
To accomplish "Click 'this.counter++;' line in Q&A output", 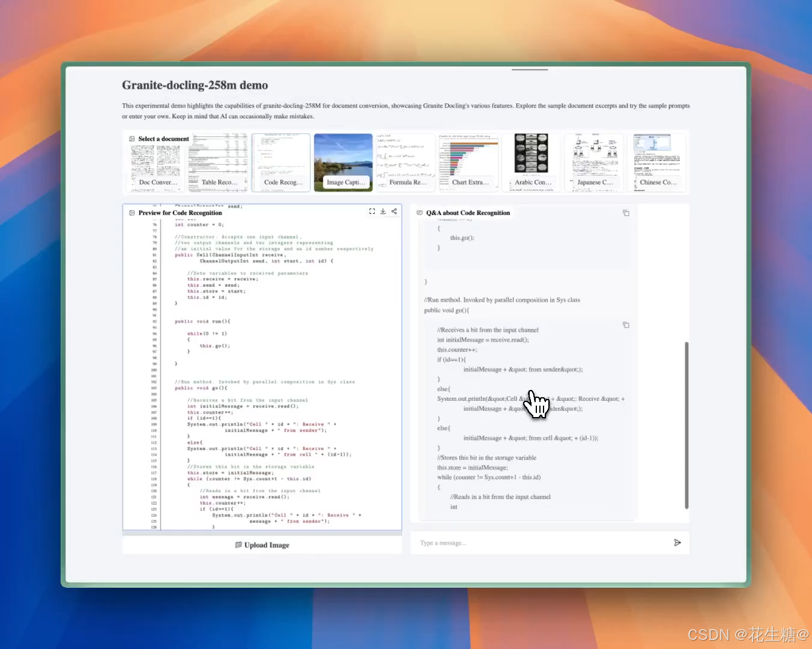I will pos(457,350).
